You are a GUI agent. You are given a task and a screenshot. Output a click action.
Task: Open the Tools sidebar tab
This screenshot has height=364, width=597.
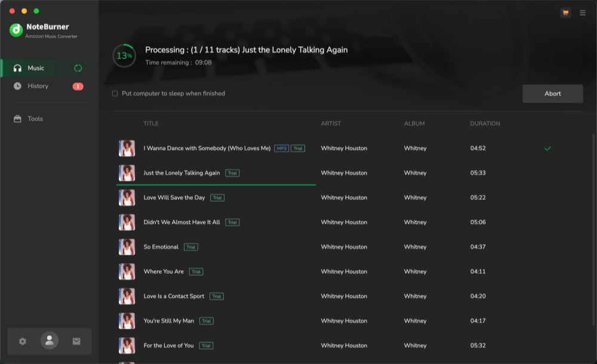pos(50,119)
